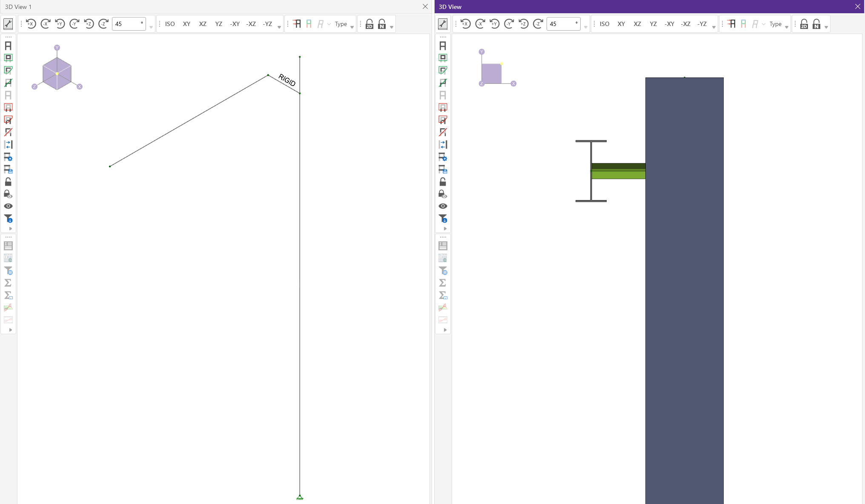Activate the 3D View 1 title tab

18,7
